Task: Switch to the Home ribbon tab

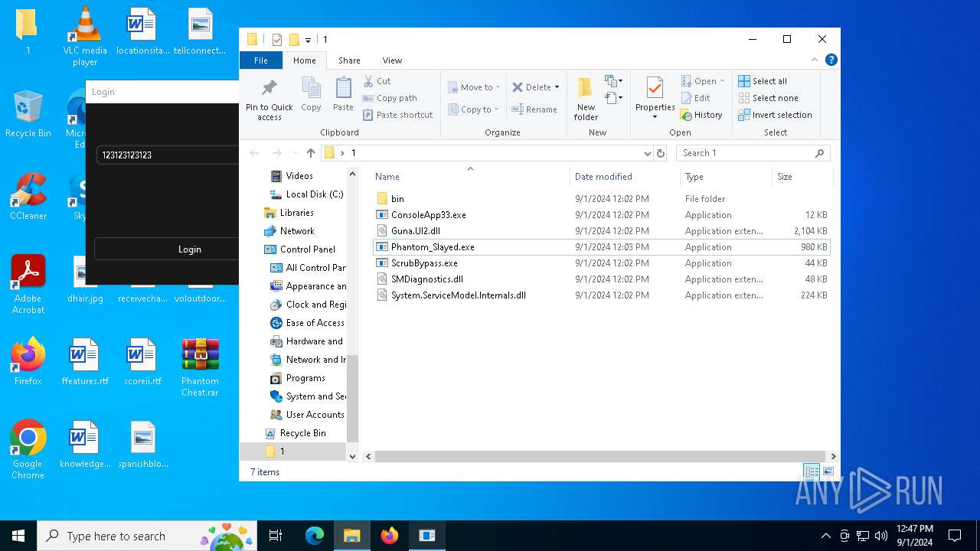Action: coord(304,60)
